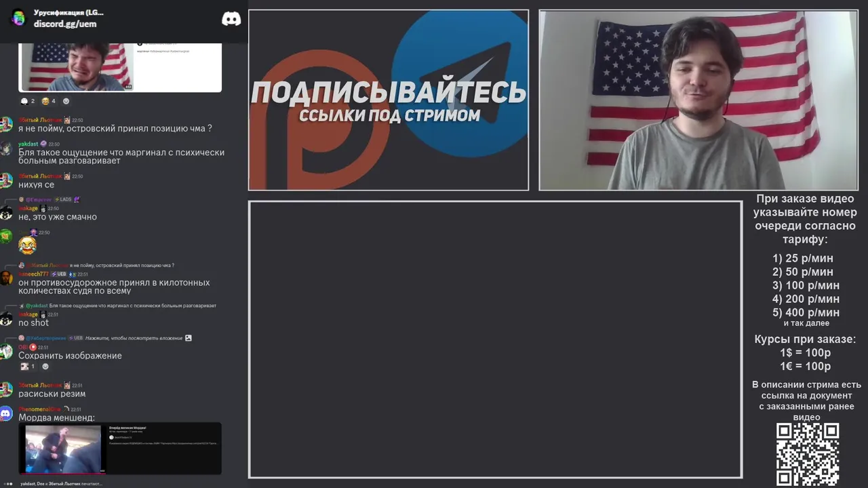868x488 pixels.
Task: Click avatar beside "я не пойму, островский" message
Action: pyautogui.click(x=6, y=124)
